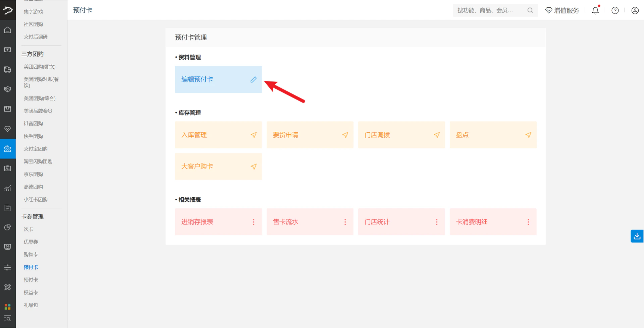This screenshot has width=644, height=328.
Task: Open 入库管理 card
Action: (218, 135)
